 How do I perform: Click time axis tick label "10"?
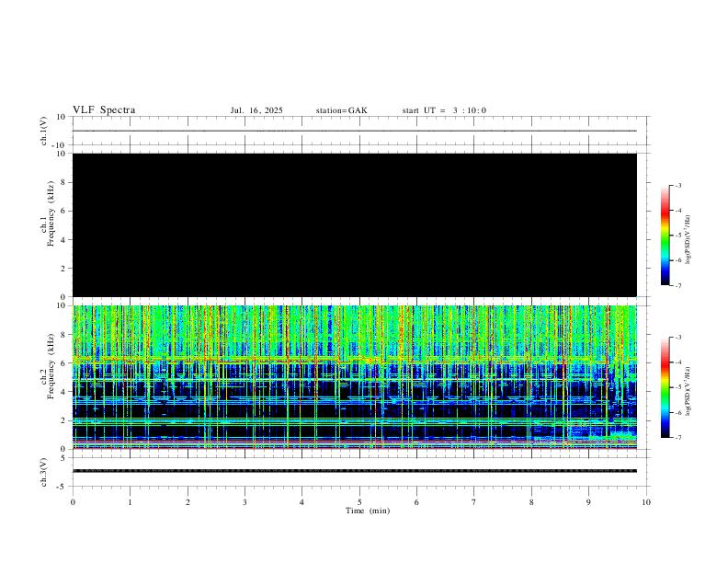coord(646,502)
